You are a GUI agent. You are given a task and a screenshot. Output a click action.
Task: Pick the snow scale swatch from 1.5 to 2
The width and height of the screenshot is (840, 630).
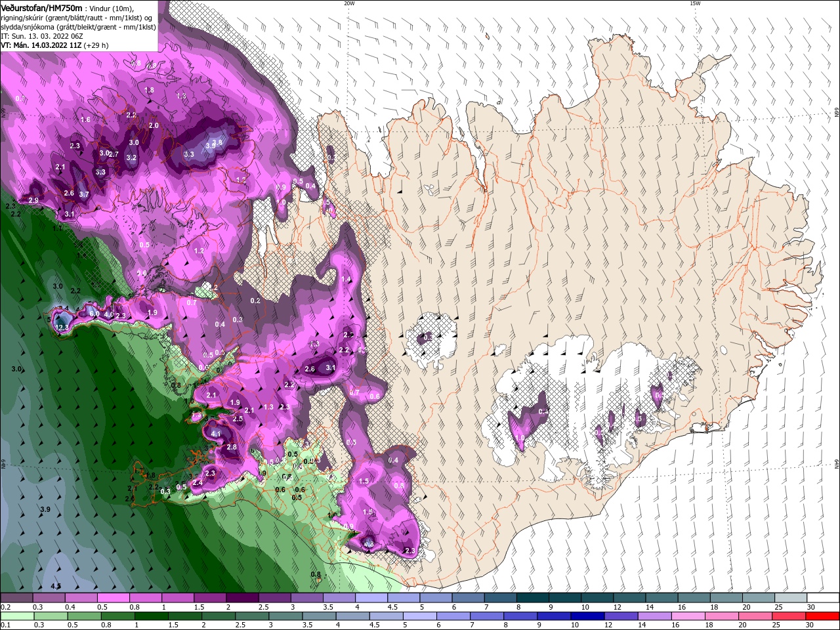pos(210,598)
